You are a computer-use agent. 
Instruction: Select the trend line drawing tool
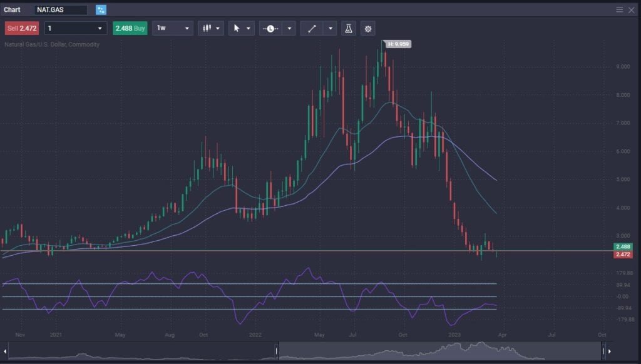pyautogui.click(x=312, y=28)
